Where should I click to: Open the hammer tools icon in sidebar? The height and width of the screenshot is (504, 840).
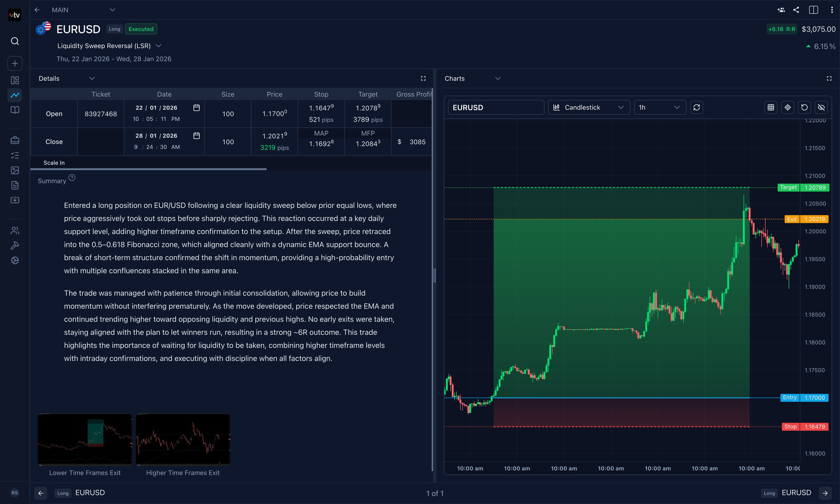[x=15, y=246]
